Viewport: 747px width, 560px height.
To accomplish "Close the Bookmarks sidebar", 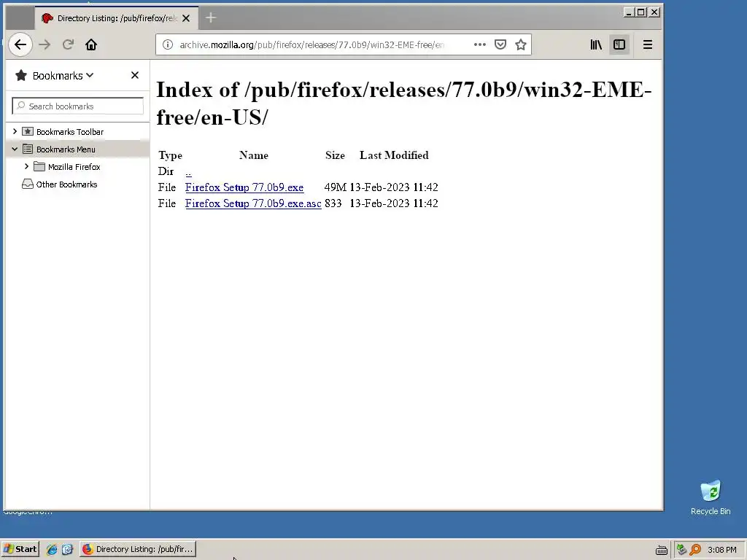I will (x=135, y=75).
